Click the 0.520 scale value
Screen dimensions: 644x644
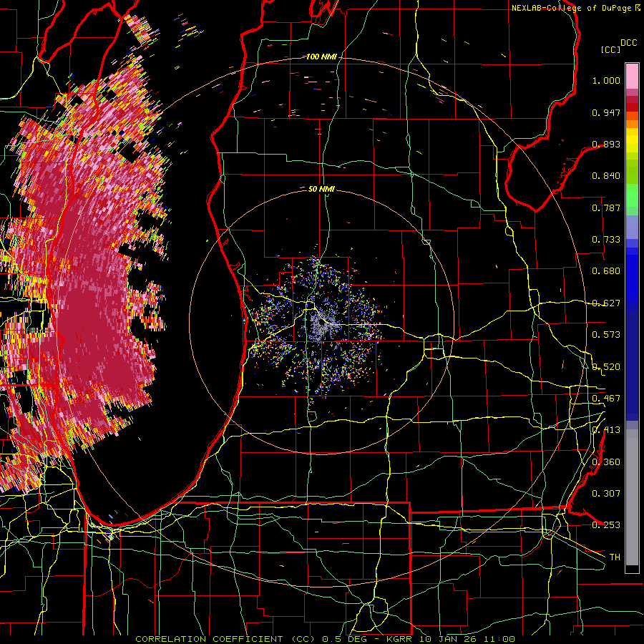[606, 367]
